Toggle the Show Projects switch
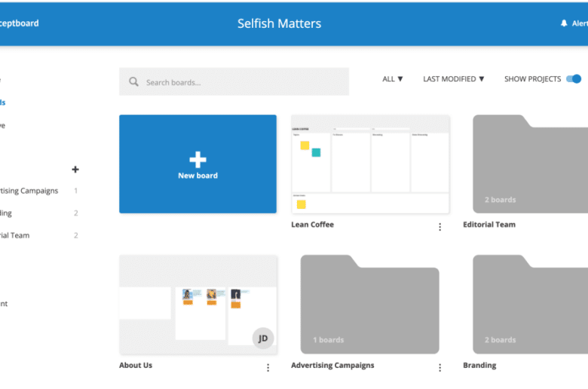Screen dimensions: 588x389 (x=574, y=79)
